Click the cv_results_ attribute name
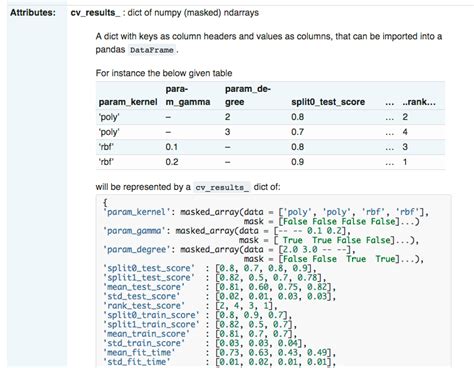The height and width of the screenshot is (368, 474). [95, 13]
